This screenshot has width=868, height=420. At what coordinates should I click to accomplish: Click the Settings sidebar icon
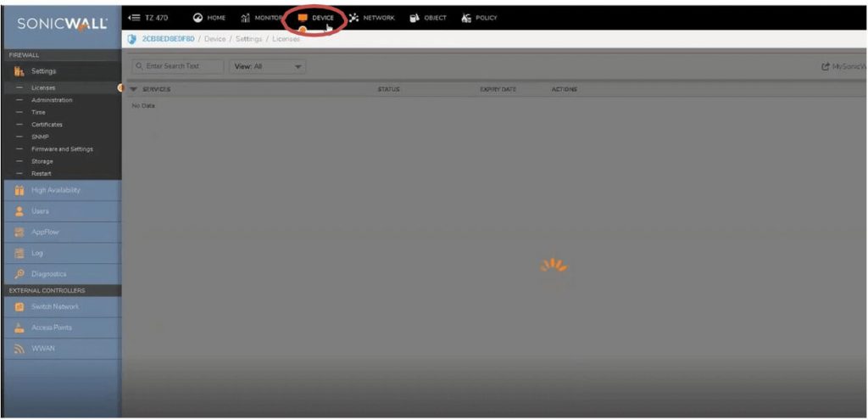19,71
